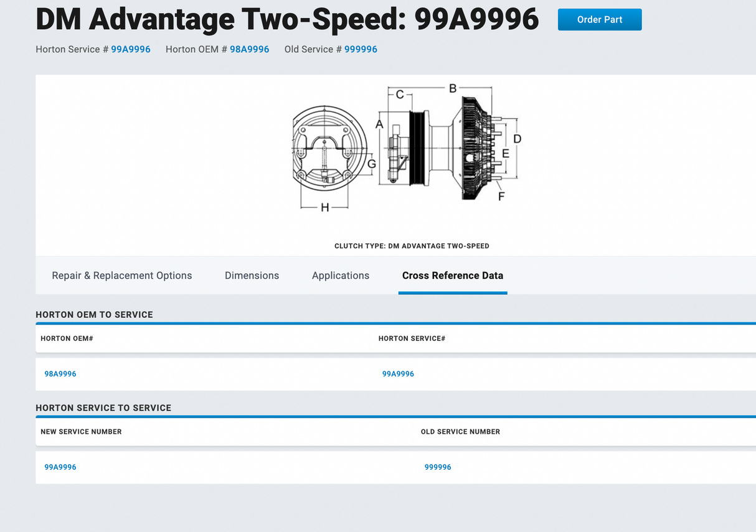Viewport: 756px width, 532px height.
Task: Click the Order Part button
Action: (x=599, y=20)
